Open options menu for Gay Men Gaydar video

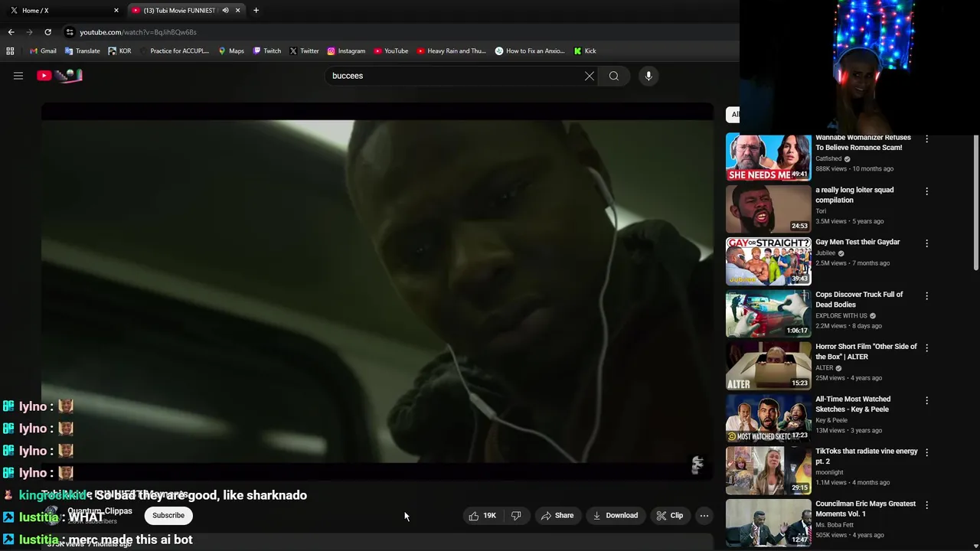926,243
